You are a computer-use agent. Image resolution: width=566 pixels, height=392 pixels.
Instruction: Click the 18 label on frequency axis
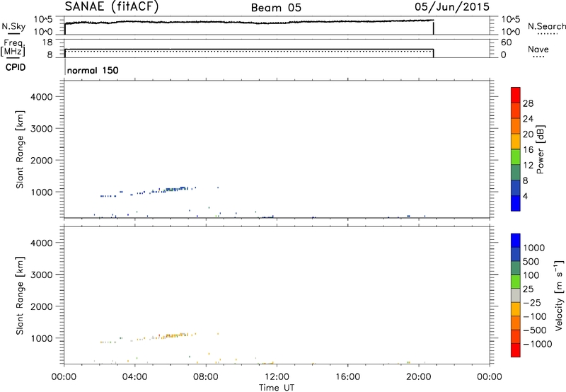point(48,42)
